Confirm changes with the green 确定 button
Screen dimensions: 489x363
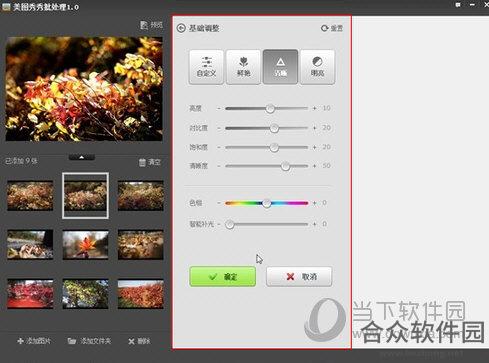[x=223, y=276]
